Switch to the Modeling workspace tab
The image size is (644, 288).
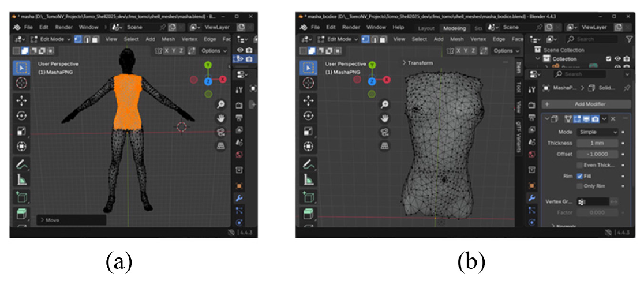coord(455,28)
